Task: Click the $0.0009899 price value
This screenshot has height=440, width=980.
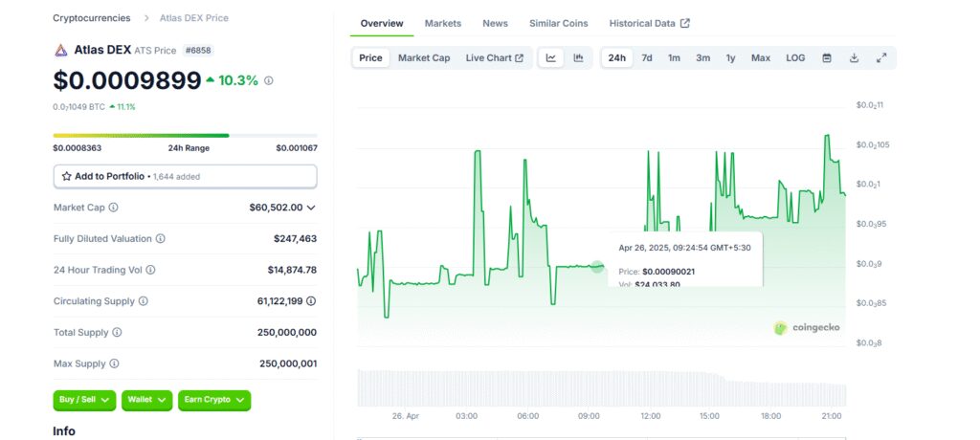Action: pyautogui.click(x=127, y=80)
